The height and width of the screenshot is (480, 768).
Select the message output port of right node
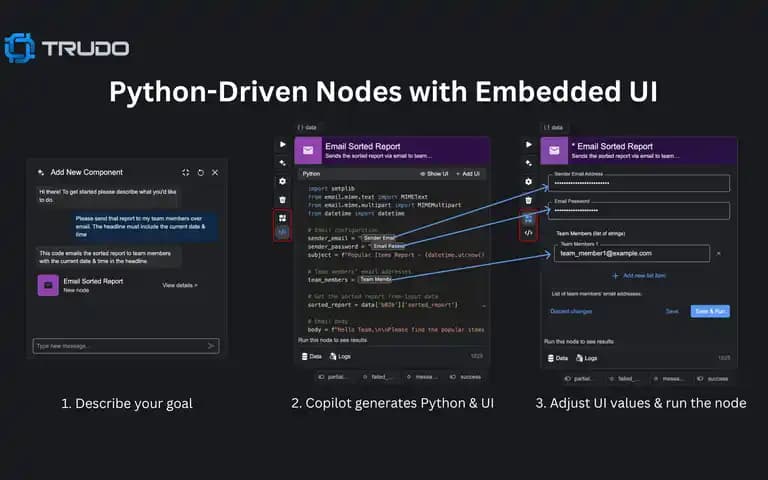[668, 379]
